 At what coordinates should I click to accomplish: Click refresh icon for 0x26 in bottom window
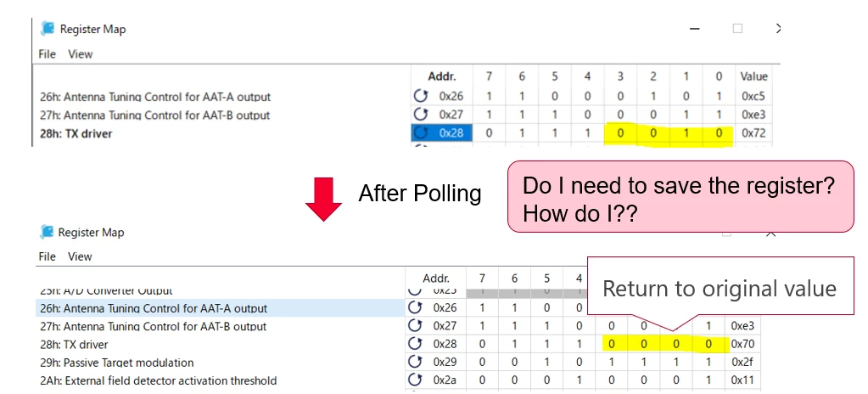pos(414,308)
